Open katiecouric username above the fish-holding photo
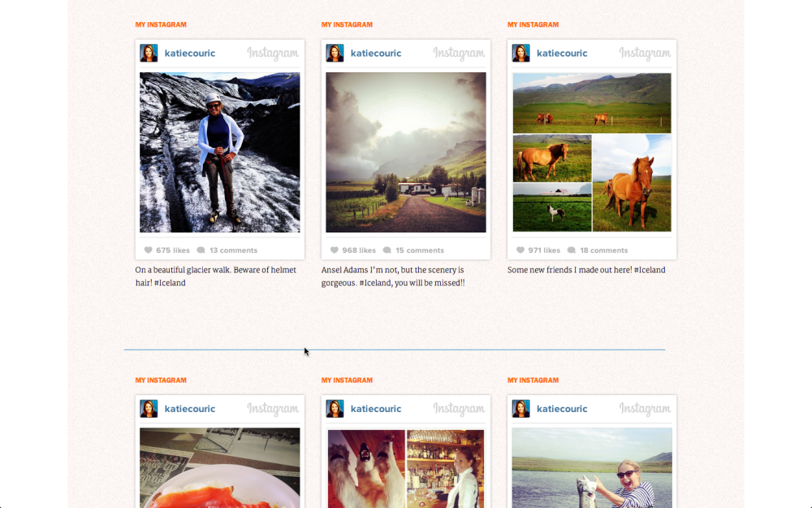Screen dimensions: 812x508 click(x=562, y=409)
